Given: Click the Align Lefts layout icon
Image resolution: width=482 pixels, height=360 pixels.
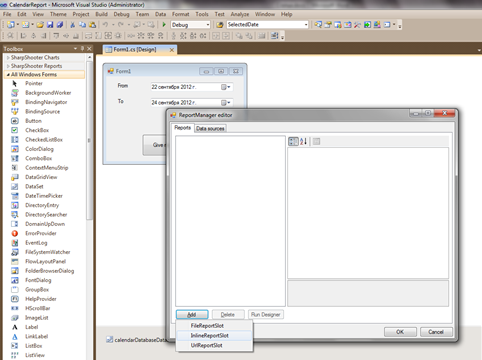Looking at the screenshot, I should coord(23,36).
